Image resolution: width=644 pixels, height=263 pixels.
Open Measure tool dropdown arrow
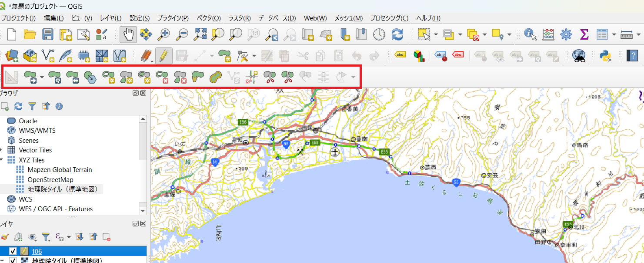tap(639, 34)
